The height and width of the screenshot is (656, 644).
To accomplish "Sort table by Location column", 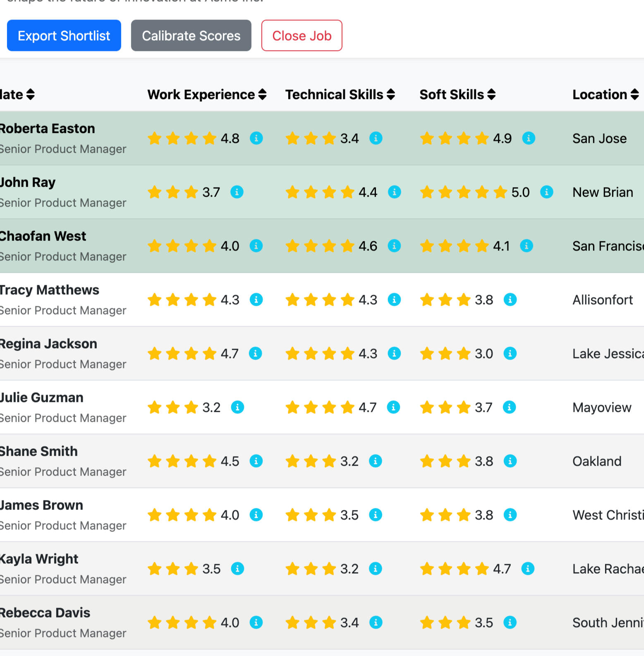I will [605, 95].
